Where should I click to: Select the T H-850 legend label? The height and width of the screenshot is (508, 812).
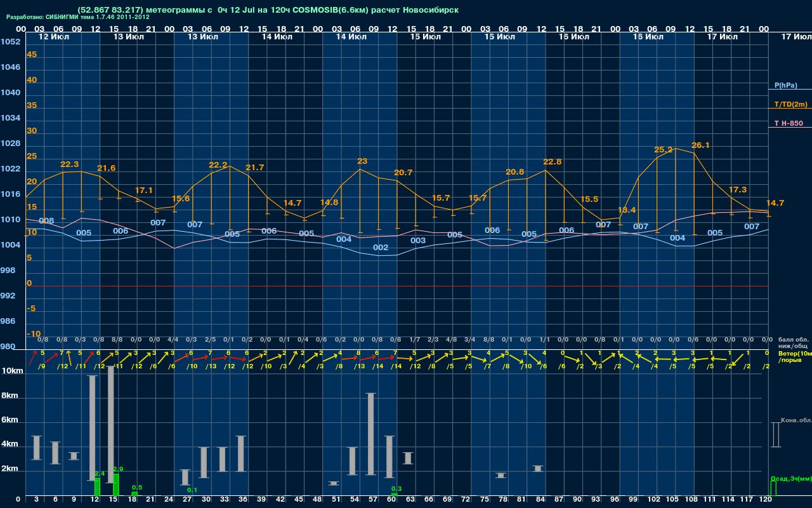point(788,123)
